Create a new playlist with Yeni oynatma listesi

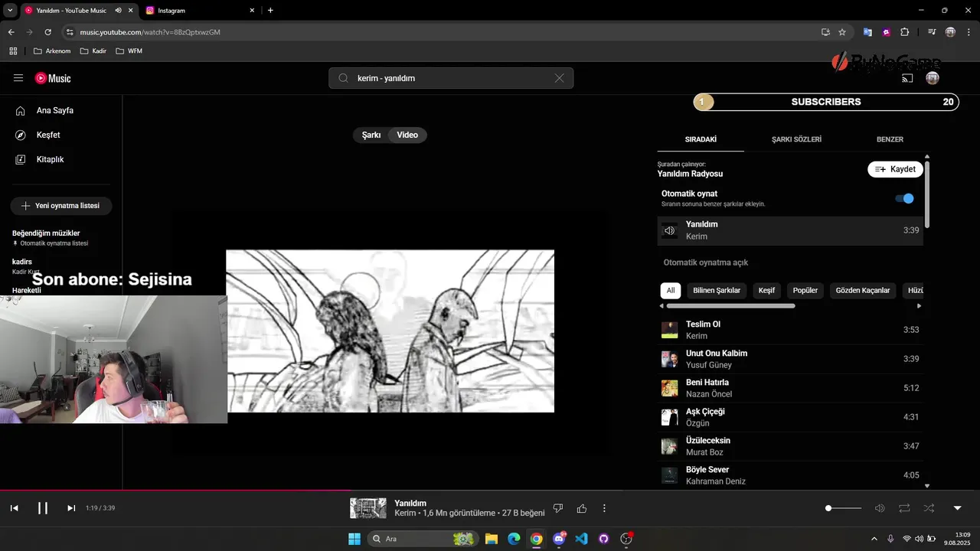click(61, 206)
